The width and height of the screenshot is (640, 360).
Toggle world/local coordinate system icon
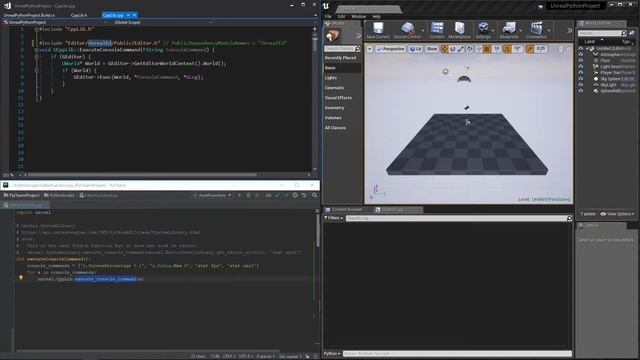click(x=470, y=49)
